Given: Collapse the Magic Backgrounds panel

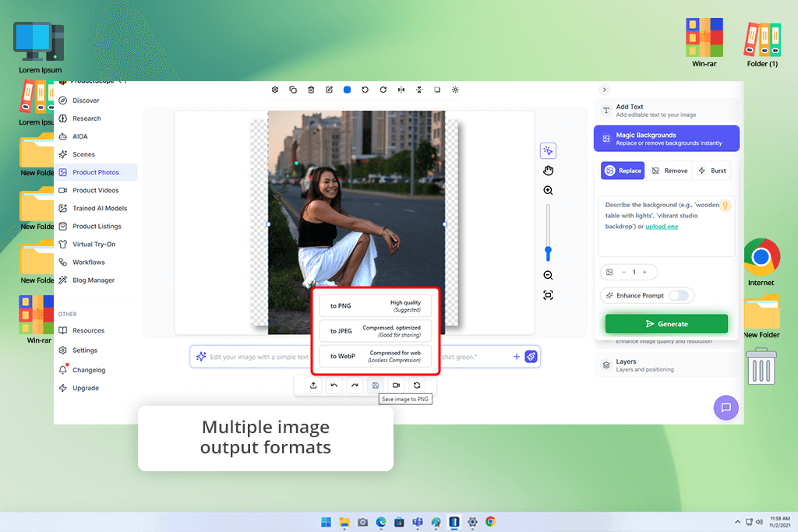Looking at the screenshot, I should pyautogui.click(x=666, y=139).
